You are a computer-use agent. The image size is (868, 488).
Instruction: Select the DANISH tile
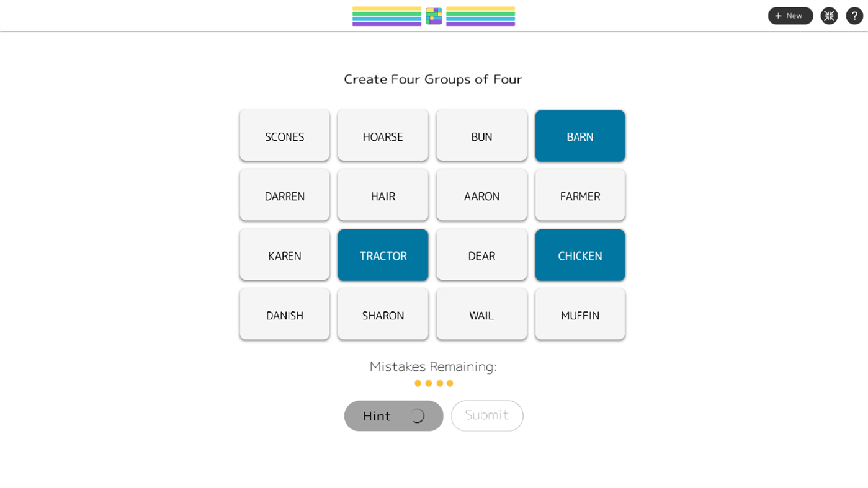[284, 315]
